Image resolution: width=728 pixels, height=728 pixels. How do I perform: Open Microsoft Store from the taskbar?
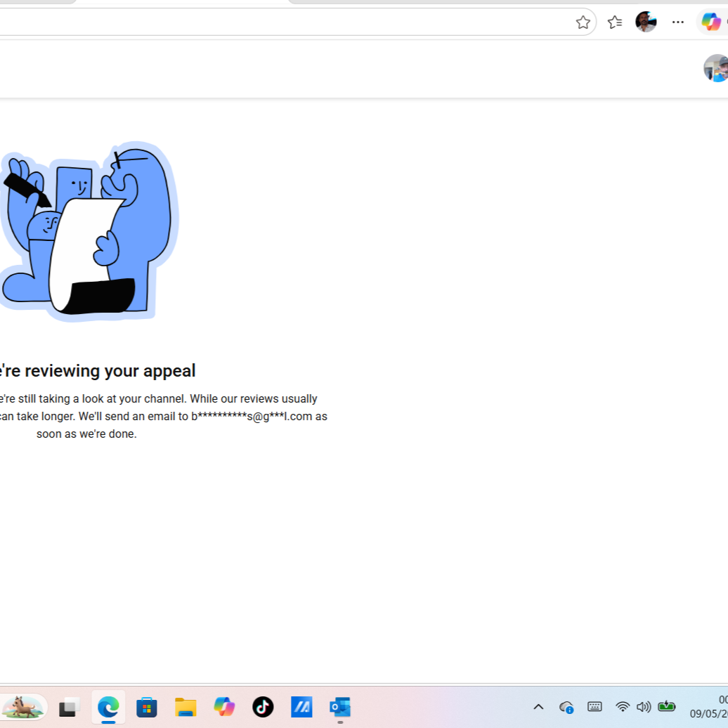click(x=147, y=707)
